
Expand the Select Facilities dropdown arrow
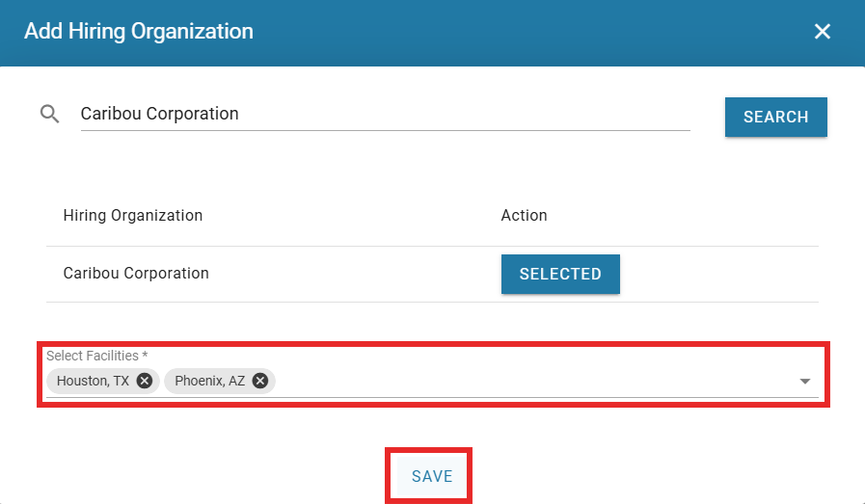[805, 382]
